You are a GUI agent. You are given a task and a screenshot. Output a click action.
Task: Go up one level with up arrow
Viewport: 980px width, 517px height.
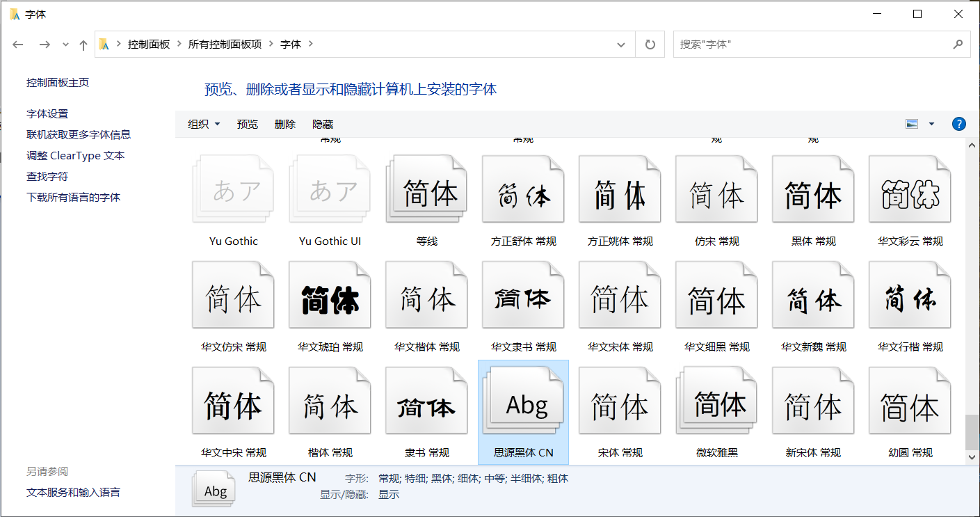(x=83, y=45)
